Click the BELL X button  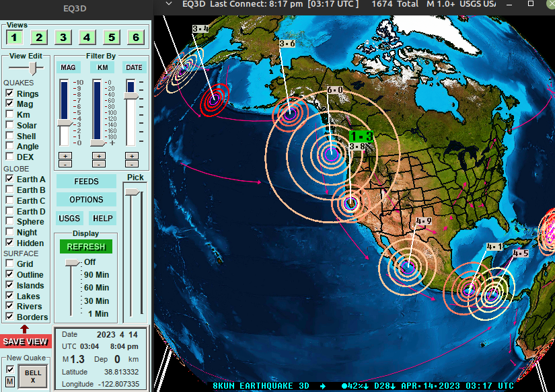[x=33, y=376]
